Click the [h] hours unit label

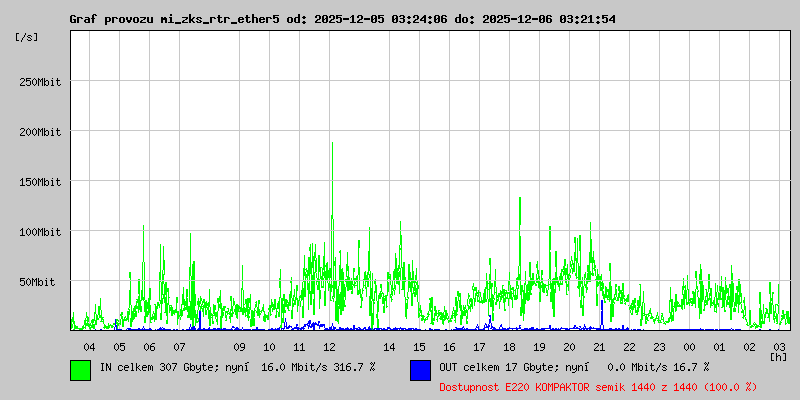click(778, 356)
